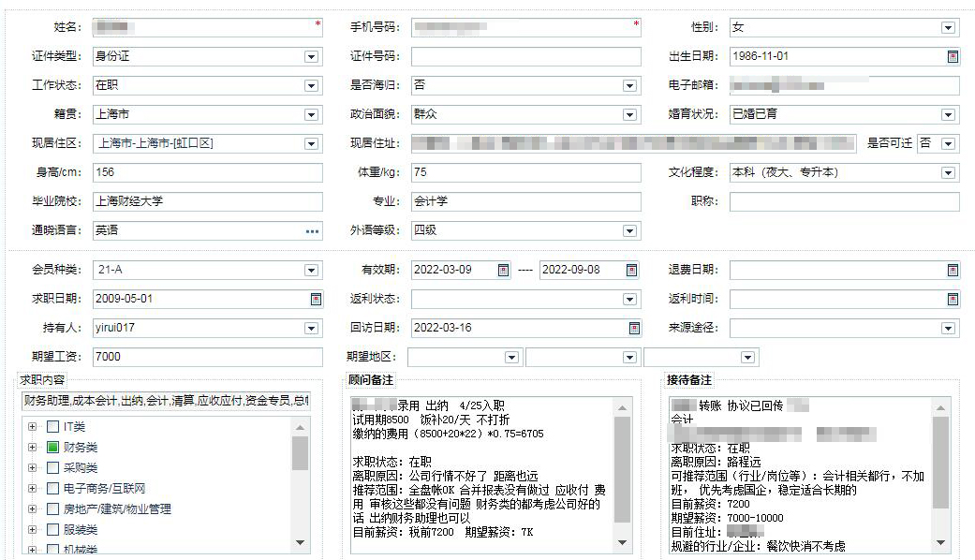Click the 姓名 input field
This screenshot has width=975, height=560.
pos(208,27)
